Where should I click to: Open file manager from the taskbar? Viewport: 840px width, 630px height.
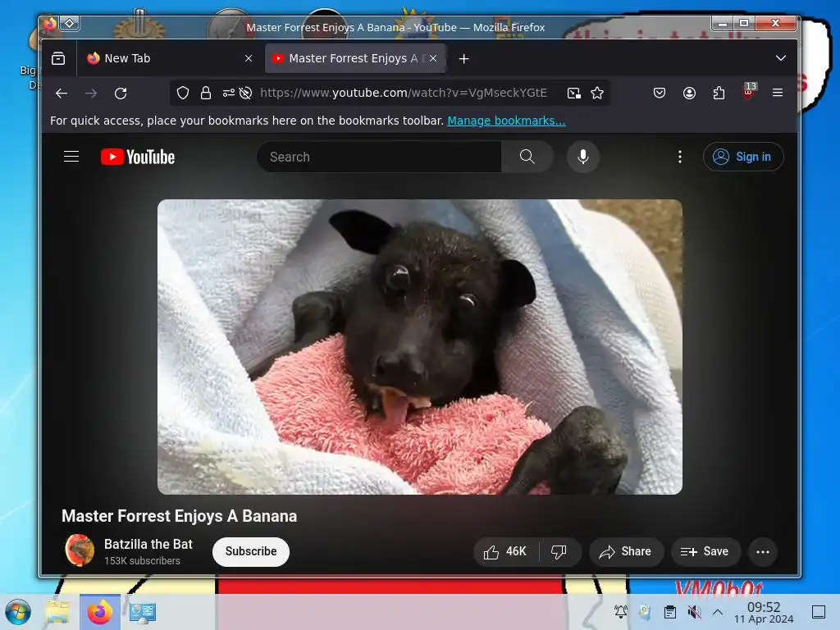click(x=57, y=612)
